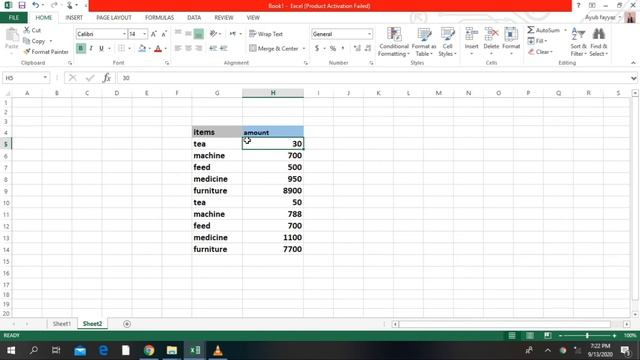Open the REVIEW tab

click(x=224, y=18)
